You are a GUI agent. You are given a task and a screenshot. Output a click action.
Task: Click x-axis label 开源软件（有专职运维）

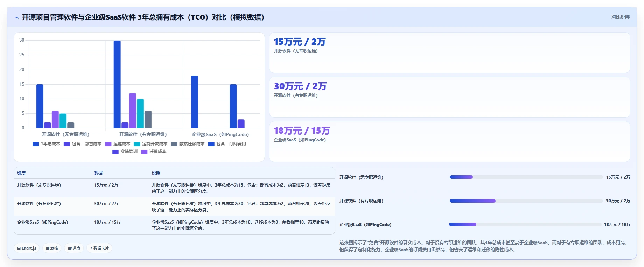click(143, 134)
